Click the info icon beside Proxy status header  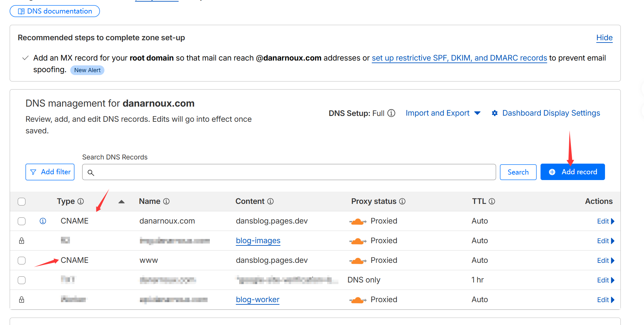pyautogui.click(x=402, y=201)
